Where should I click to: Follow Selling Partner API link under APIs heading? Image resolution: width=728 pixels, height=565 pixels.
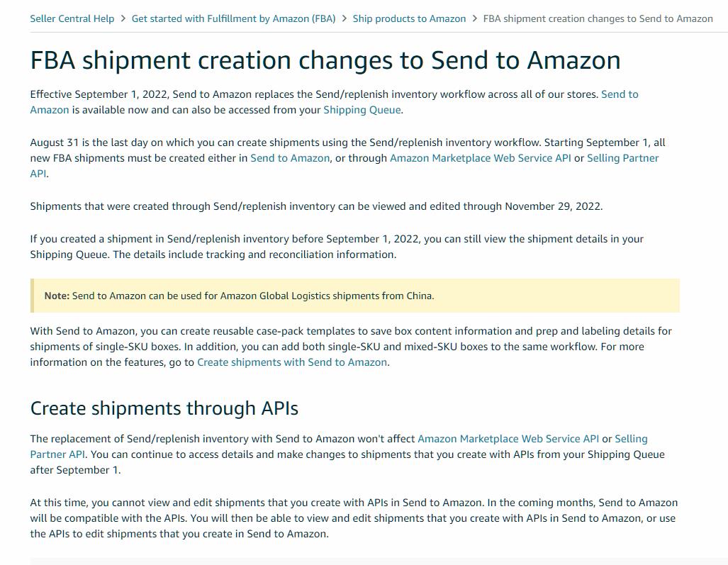coord(630,439)
